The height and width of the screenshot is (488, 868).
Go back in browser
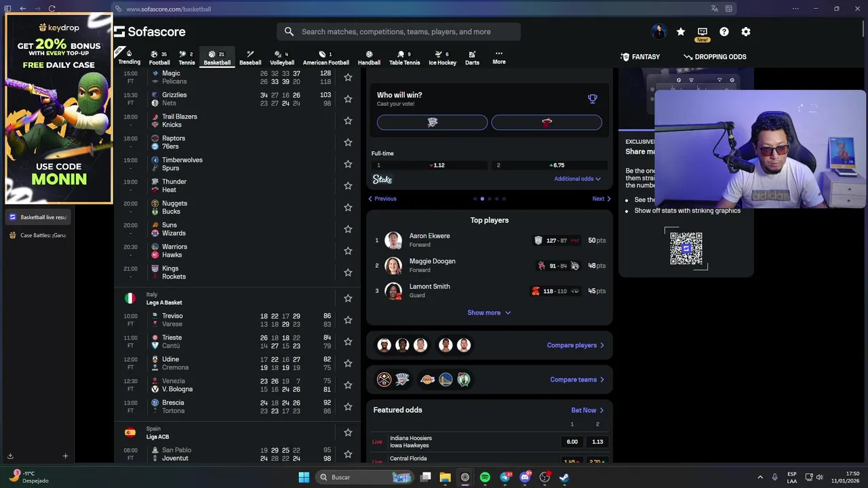pos(22,9)
